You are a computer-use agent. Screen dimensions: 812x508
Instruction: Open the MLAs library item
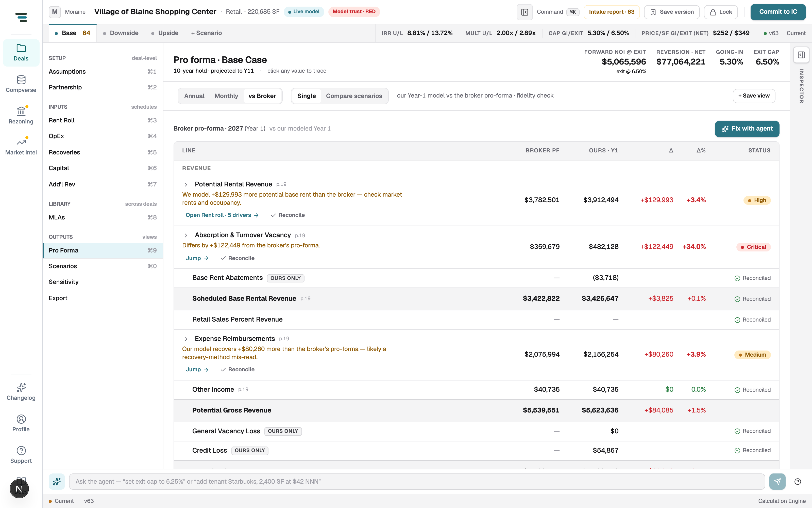103,217
